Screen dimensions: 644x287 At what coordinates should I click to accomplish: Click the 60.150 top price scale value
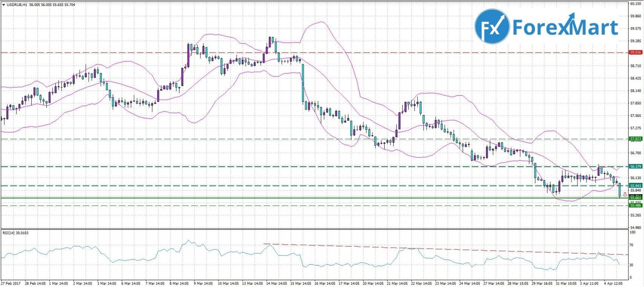click(x=635, y=4)
